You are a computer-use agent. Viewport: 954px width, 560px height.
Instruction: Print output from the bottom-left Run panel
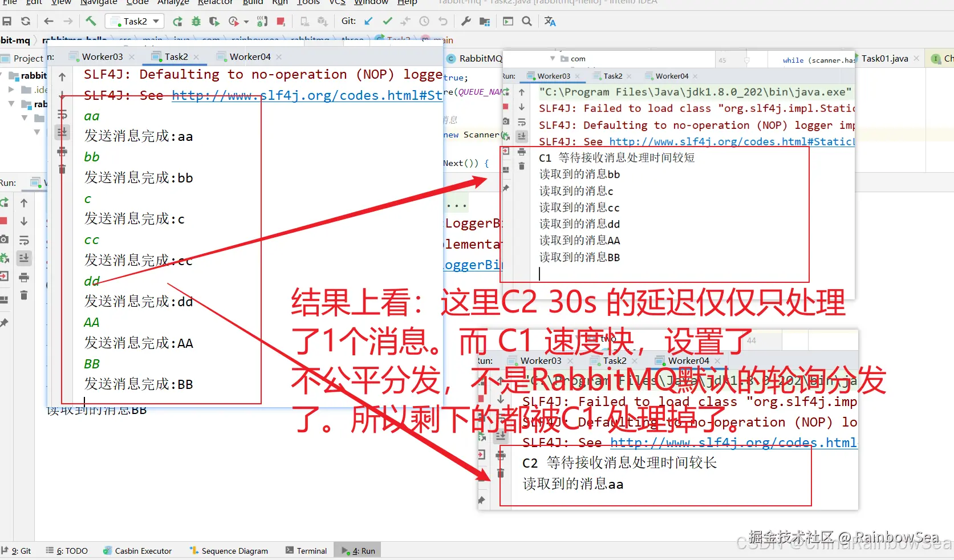pyautogui.click(x=24, y=278)
